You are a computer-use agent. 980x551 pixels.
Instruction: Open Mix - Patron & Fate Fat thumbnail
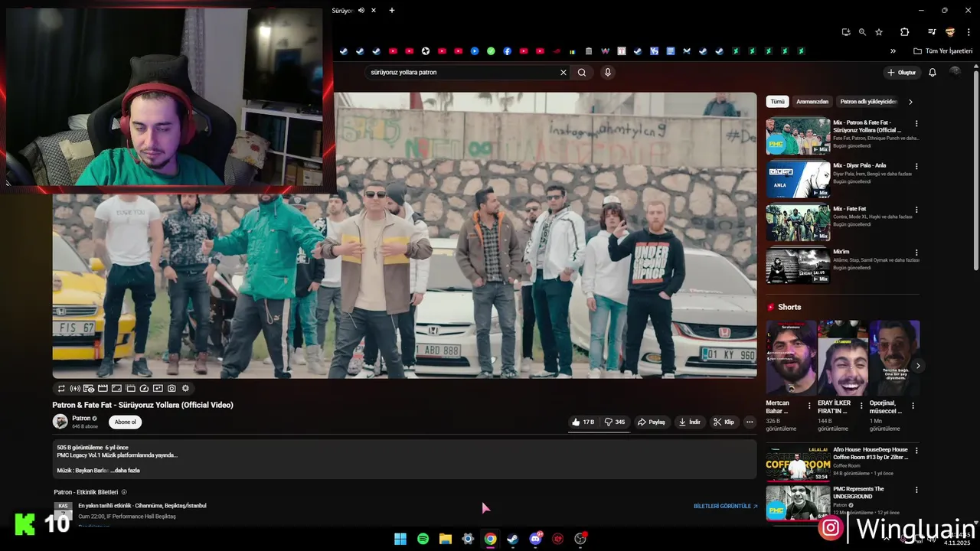tap(798, 136)
